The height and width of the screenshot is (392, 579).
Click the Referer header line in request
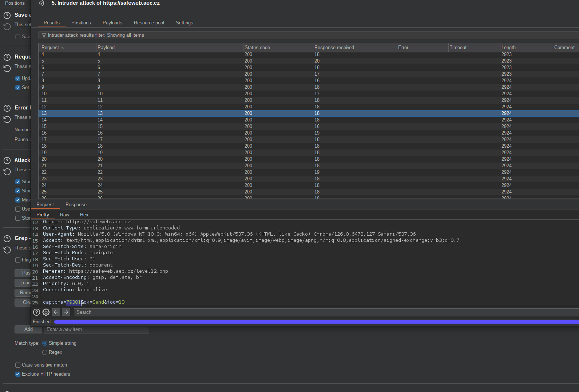(x=106, y=271)
